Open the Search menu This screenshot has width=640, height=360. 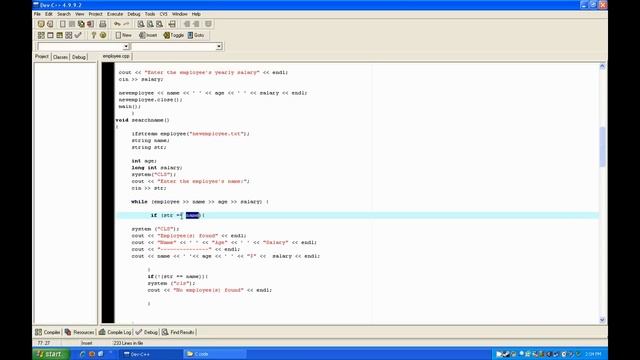pyautogui.click(x=64, y=14)
